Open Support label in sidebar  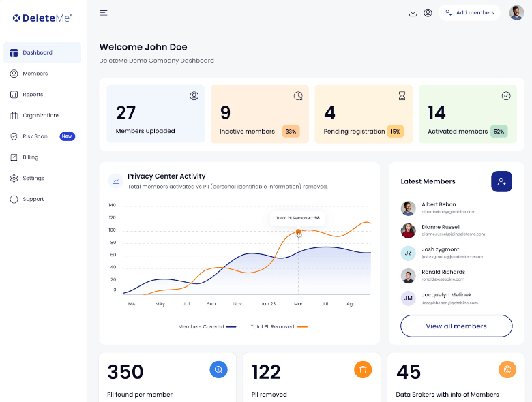(x=33, y=200)
